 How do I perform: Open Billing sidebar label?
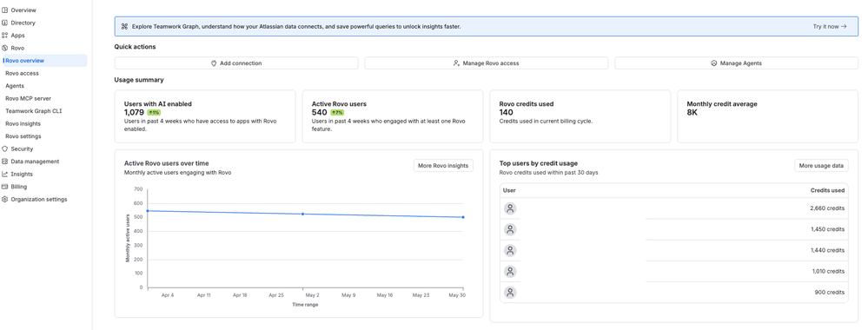19,187
